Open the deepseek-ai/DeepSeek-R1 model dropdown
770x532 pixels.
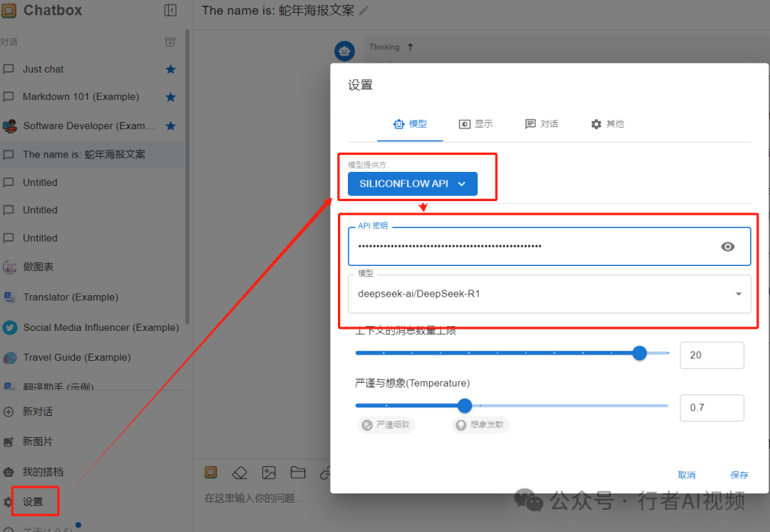coord(550,294)
